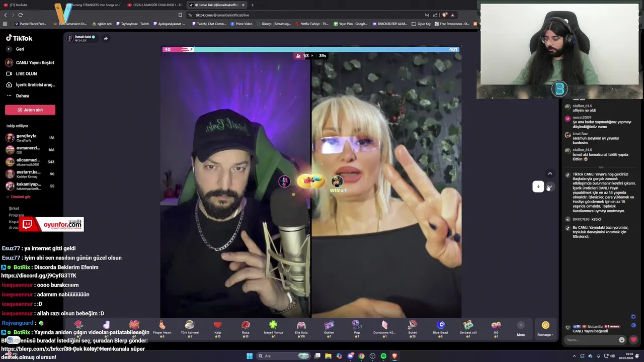Click the left battle participant avatar

click(x=284, y=182)
